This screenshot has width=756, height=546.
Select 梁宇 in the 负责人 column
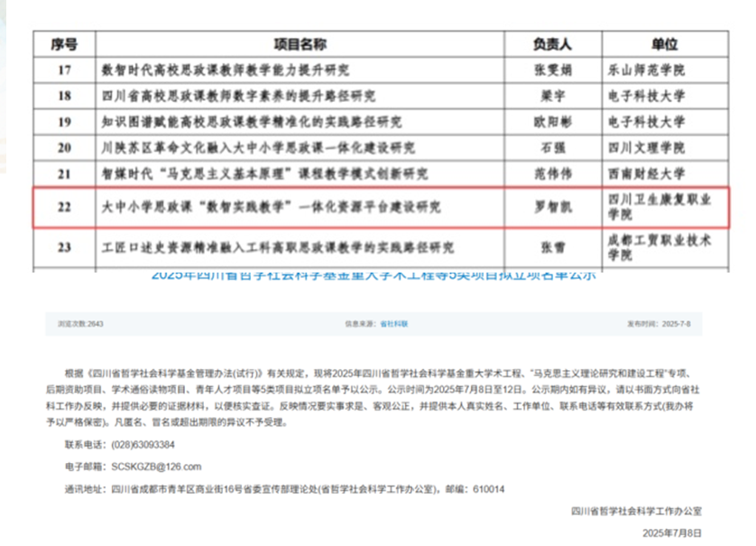point(552,96)
